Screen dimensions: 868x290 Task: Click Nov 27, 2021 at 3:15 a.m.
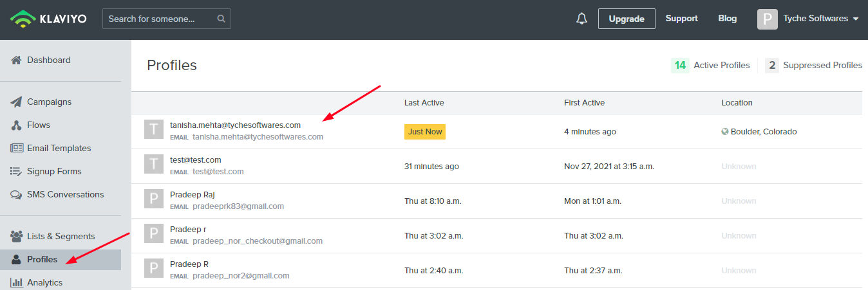tap(609, 167)
